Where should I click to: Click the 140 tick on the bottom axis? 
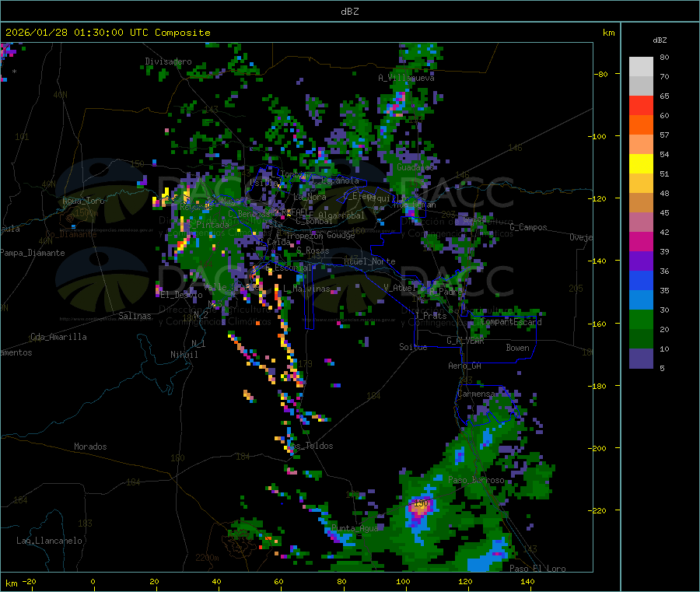(527, 581)
